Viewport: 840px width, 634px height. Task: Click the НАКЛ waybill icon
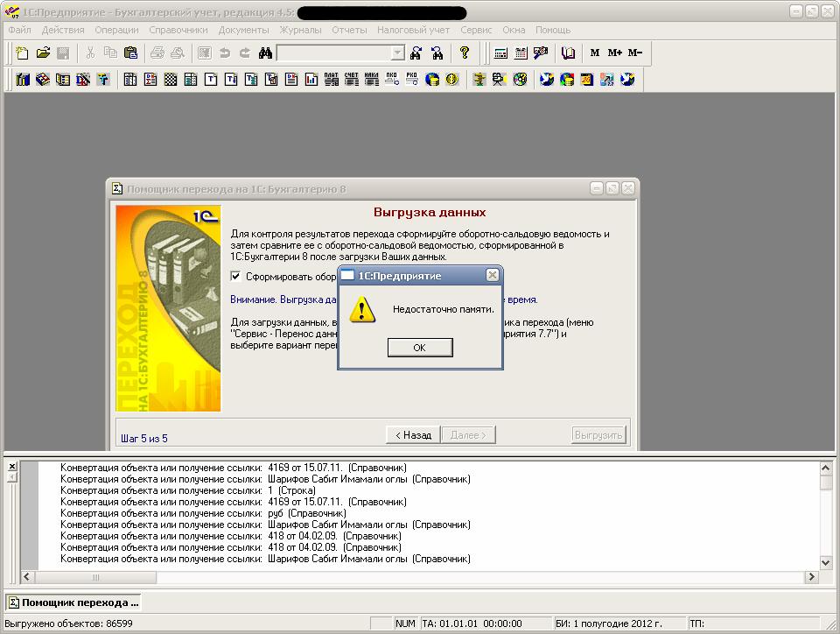pyautogui.click(x=371, y=80)
